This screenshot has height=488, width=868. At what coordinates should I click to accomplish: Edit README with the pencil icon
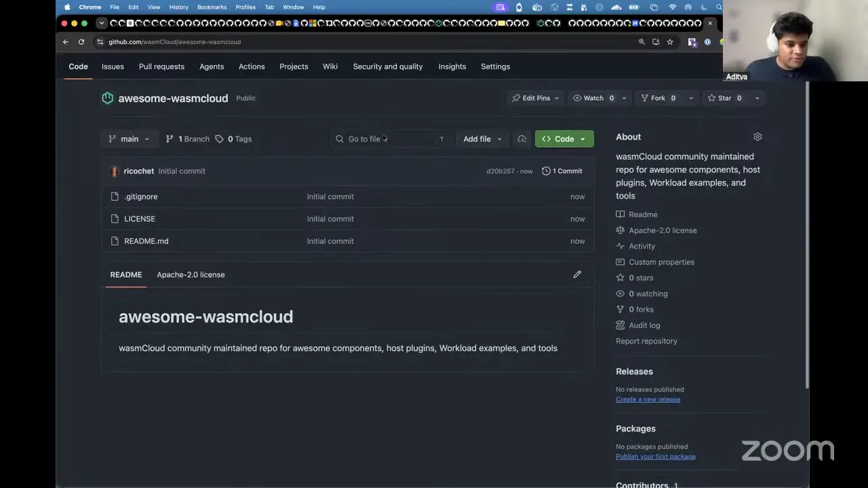coord(577,274)
